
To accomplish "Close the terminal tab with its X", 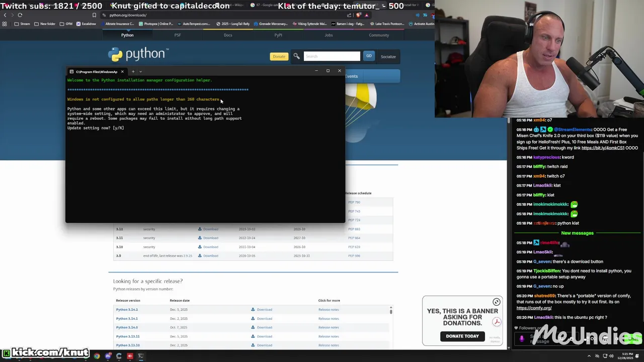I will coord(122,71).
